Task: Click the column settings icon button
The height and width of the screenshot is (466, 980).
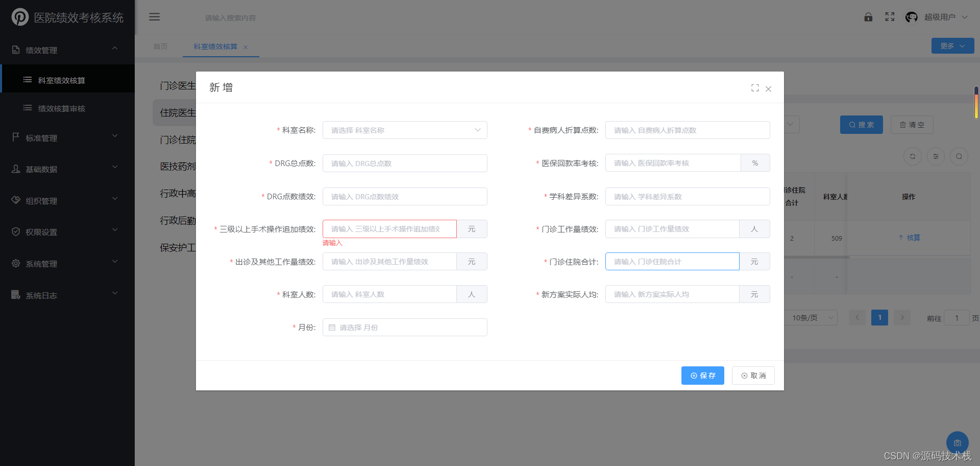Action: pyautogui.click(x=936, y=156)
